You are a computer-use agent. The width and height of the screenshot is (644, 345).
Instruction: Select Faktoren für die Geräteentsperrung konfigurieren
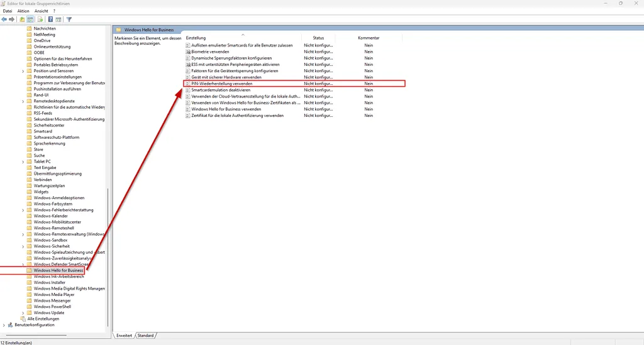235,71
